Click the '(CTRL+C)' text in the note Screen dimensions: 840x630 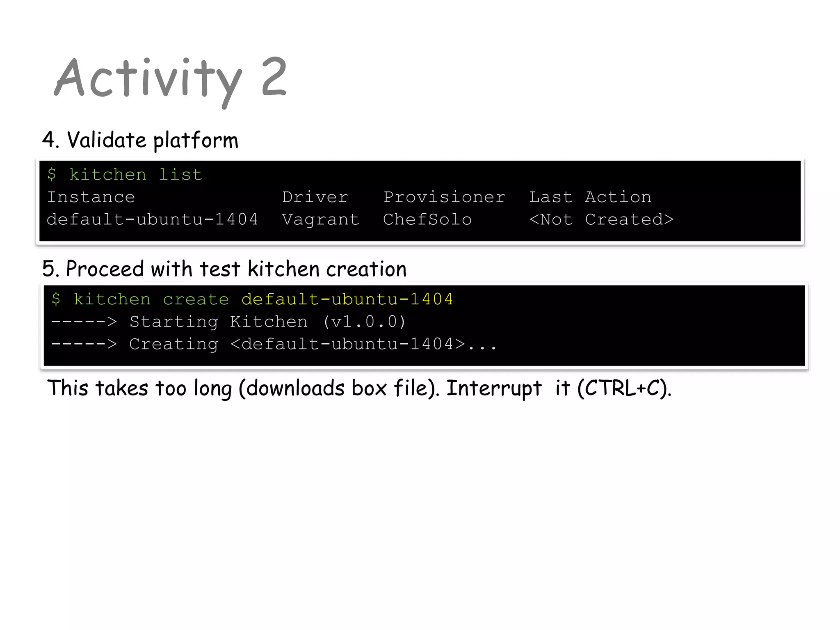pyautogui.click(x=623, y=388)
